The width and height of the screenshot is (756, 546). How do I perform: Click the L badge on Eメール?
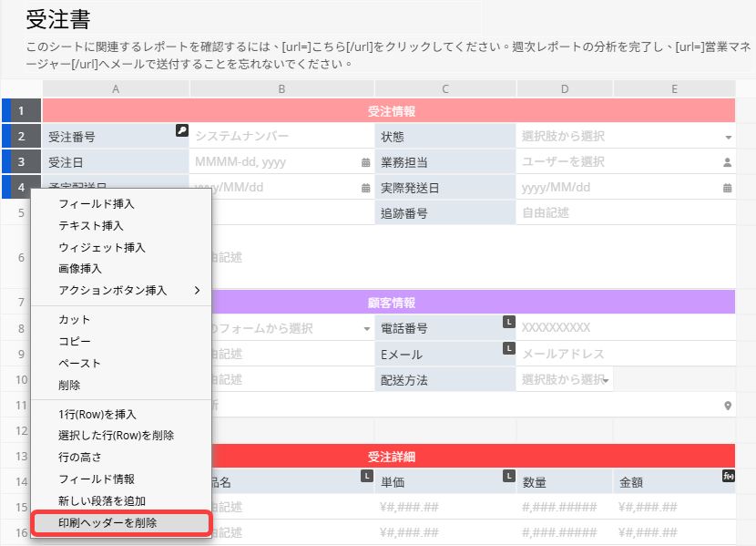pos(508,348)
